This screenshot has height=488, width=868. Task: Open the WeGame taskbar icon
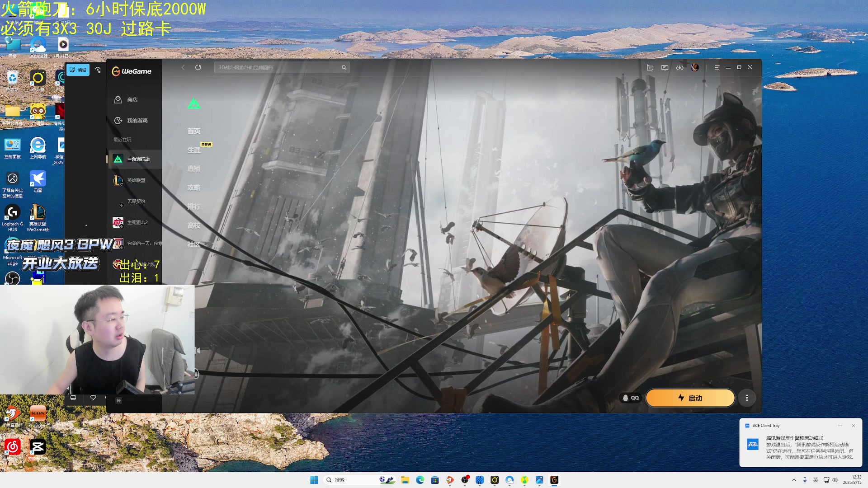554,480
